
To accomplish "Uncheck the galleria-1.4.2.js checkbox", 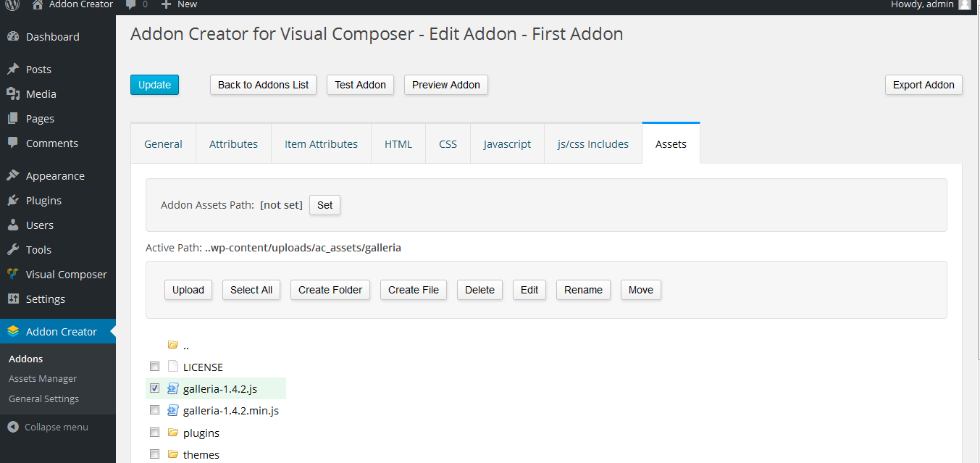I will [x=154, y=388].
